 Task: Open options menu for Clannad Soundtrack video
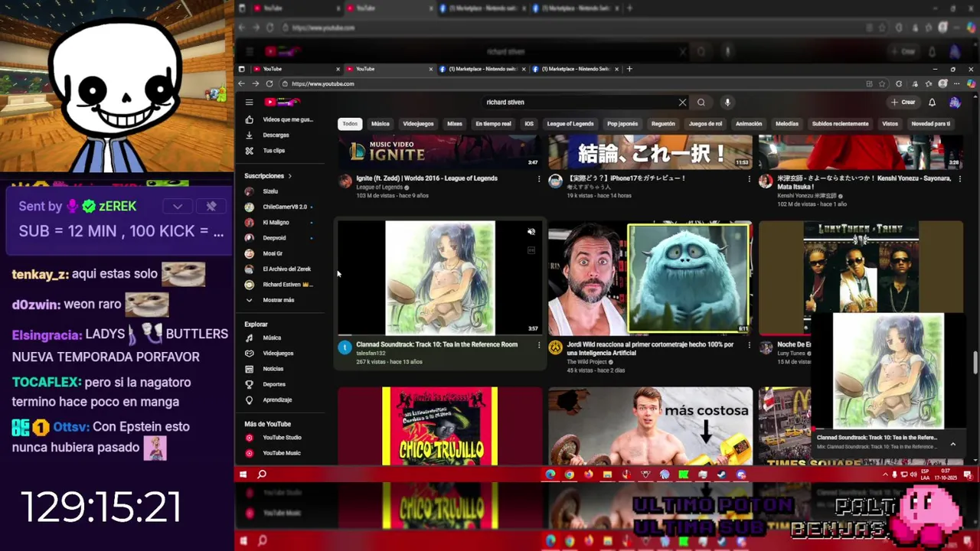click(539, 345)
